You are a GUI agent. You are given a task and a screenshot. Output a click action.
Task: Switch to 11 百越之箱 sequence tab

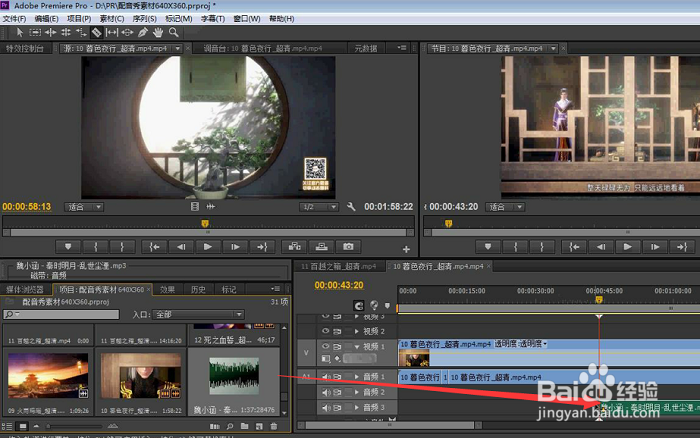pyautogui.click(x=338, y=266)
